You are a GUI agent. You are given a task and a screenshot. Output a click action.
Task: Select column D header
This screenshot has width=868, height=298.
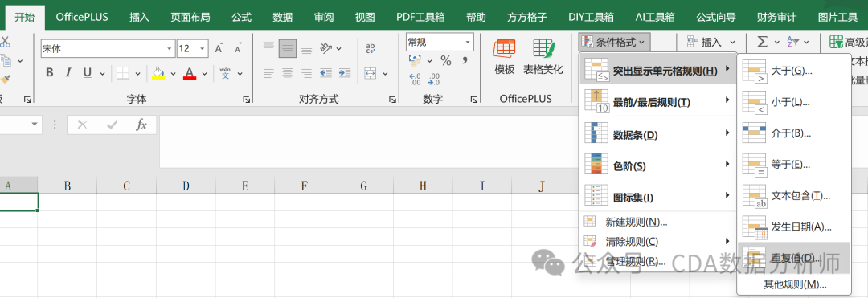click(186, 186)
